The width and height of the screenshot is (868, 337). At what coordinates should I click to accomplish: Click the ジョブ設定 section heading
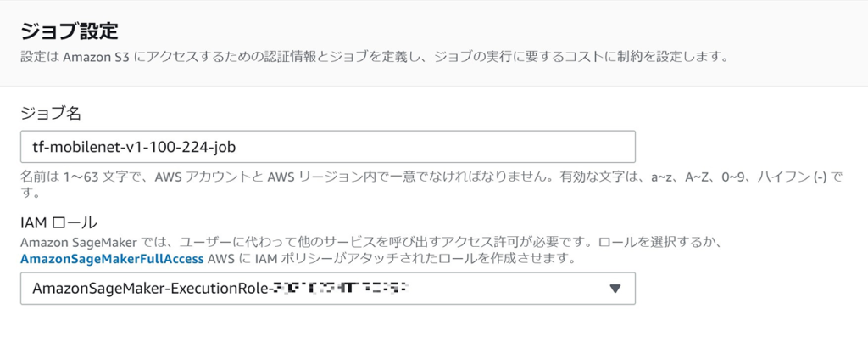click(70, 31)
